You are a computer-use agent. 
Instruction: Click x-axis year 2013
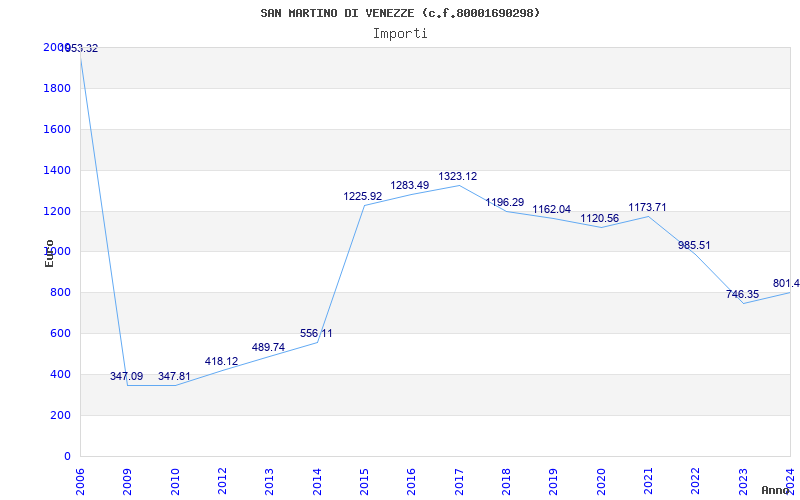pos(269,481)
